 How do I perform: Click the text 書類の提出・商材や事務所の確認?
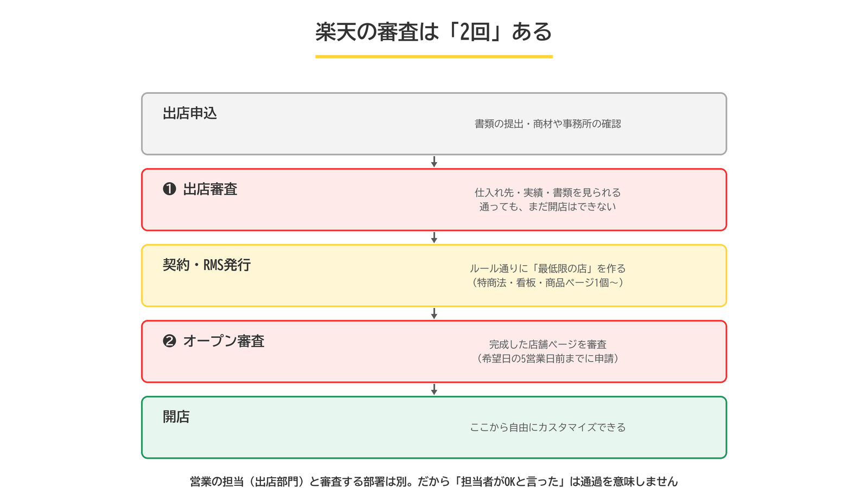tap(547, 124)
